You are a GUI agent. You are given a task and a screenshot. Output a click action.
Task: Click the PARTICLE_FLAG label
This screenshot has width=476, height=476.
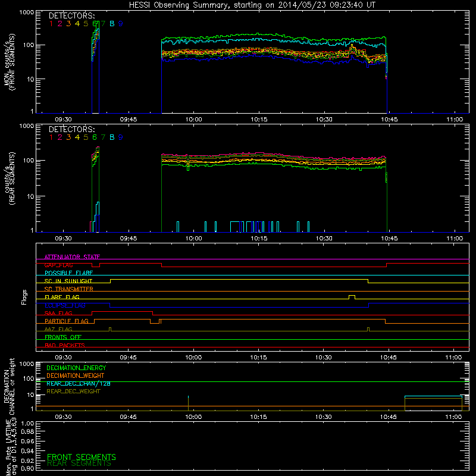click(67, 321)
